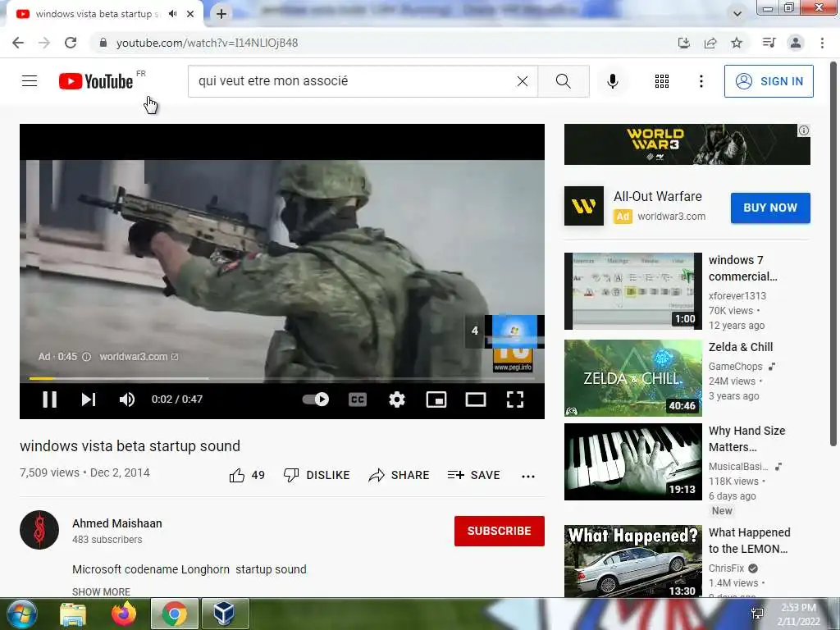
Task: Open the YouTube hamburger guide menu
Action: [x=30, y=81]
